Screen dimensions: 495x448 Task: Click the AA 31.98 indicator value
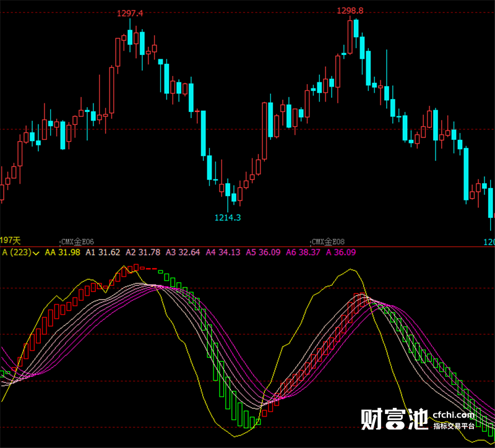(x=62, y=252)
